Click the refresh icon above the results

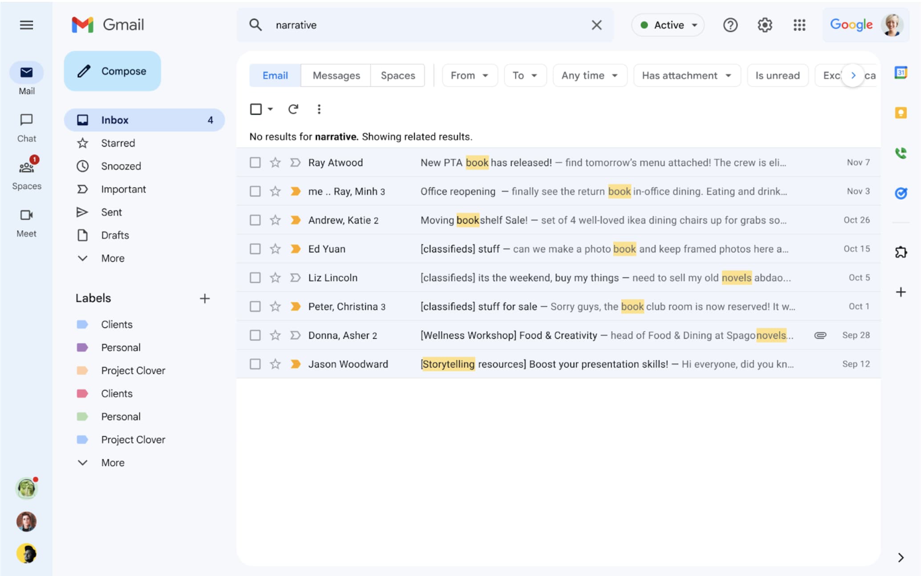[293, 109]
